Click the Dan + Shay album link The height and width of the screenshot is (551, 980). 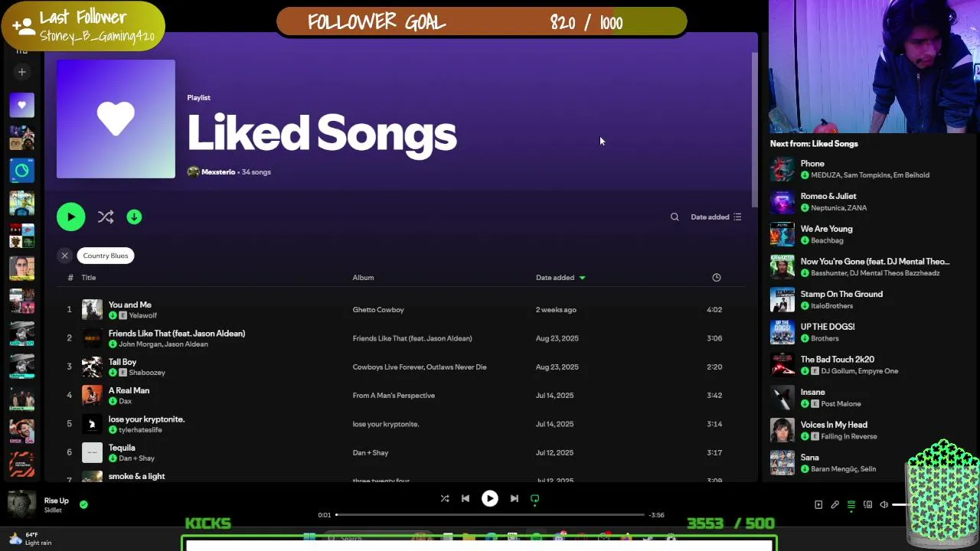pyautogui.click(x=371, y=453)
